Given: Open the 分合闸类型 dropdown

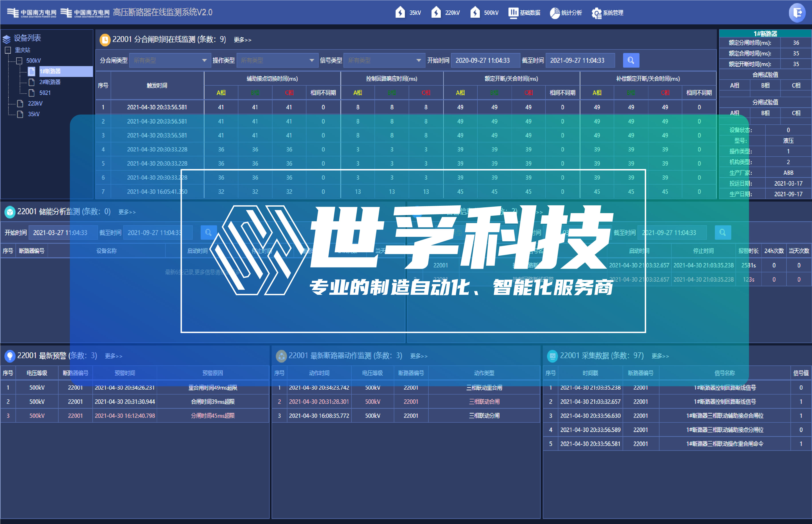Looking at the screenshot, I should tap(170, 61).
